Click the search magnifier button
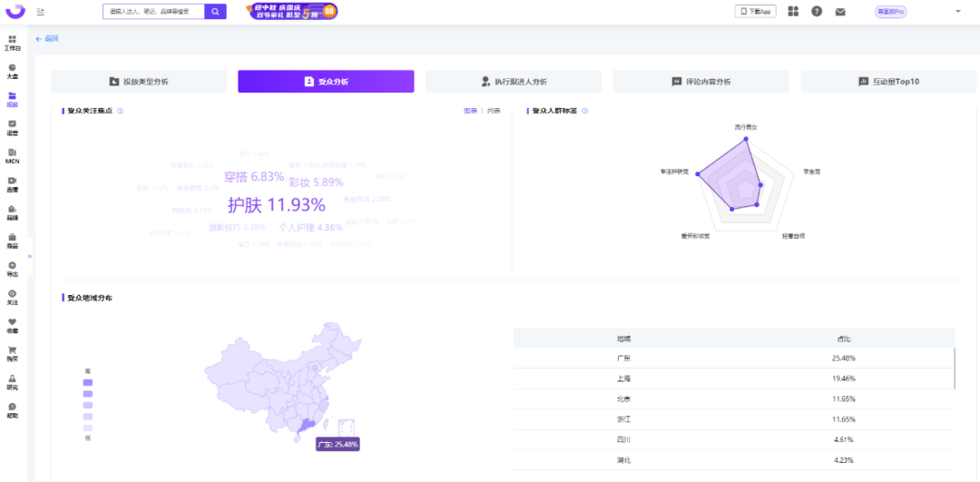The width and height of the screenshot is (980, 482). 215,11
